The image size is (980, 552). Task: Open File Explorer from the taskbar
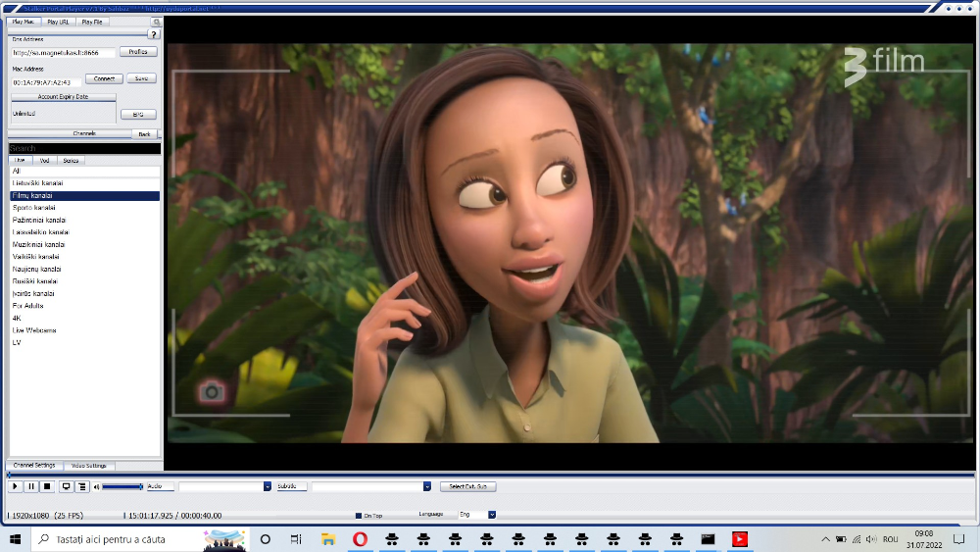point(328,539)
